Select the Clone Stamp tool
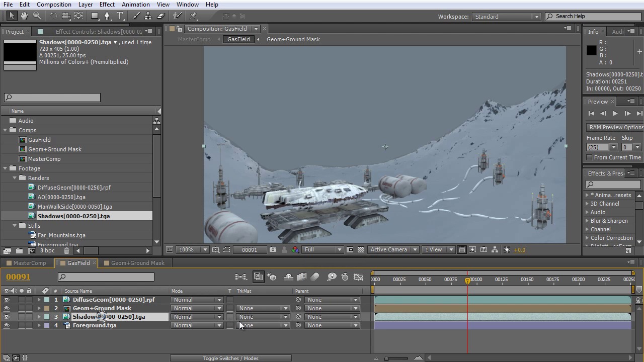Screen dimensions: 644x362 pos(148,16)
